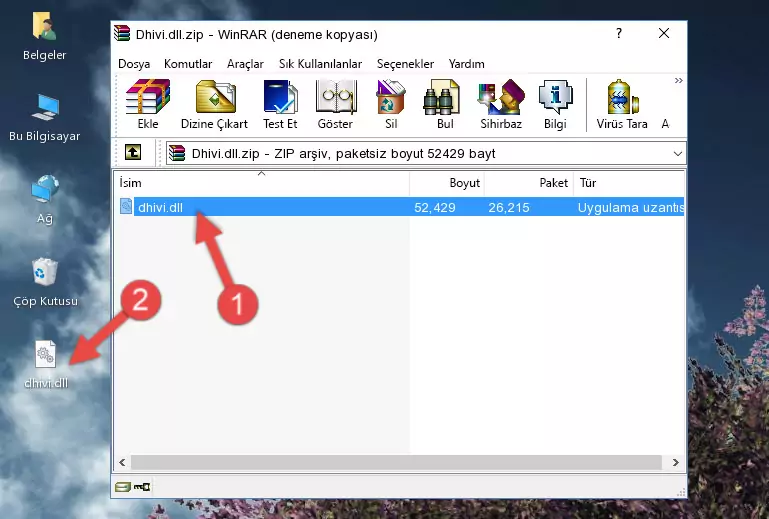Open the Seçenekler menu
The width and height of the screenshot is (769, 519).
tap(405, 64)
